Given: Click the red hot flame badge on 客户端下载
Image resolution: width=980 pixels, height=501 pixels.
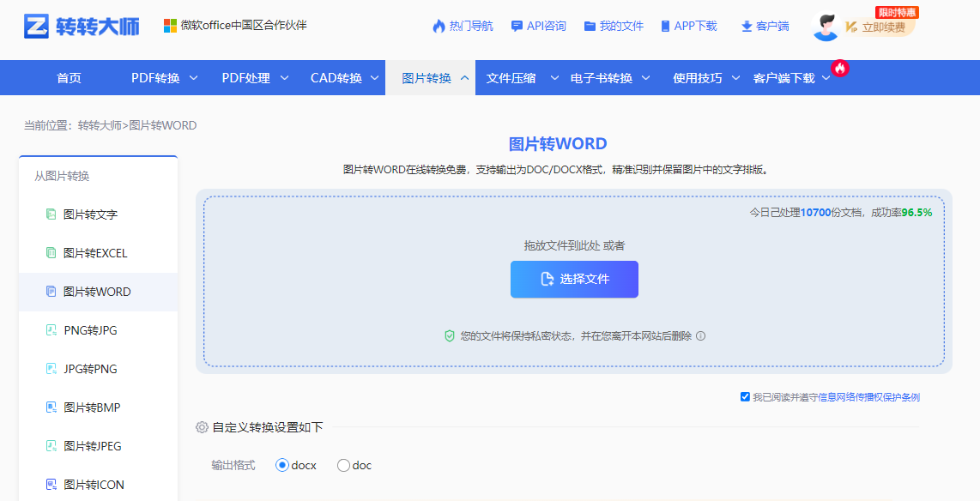Looking at the screenshot, I should coord(840,68).
